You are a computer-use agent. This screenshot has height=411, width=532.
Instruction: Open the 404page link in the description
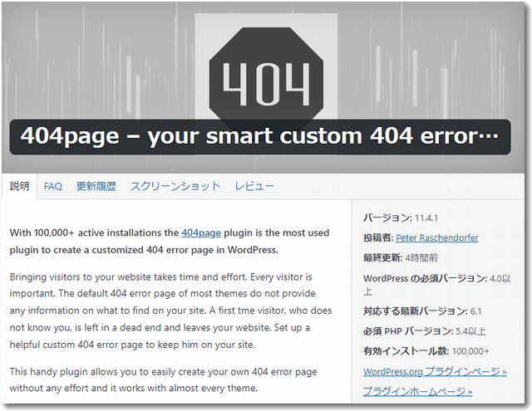(201, 234)
